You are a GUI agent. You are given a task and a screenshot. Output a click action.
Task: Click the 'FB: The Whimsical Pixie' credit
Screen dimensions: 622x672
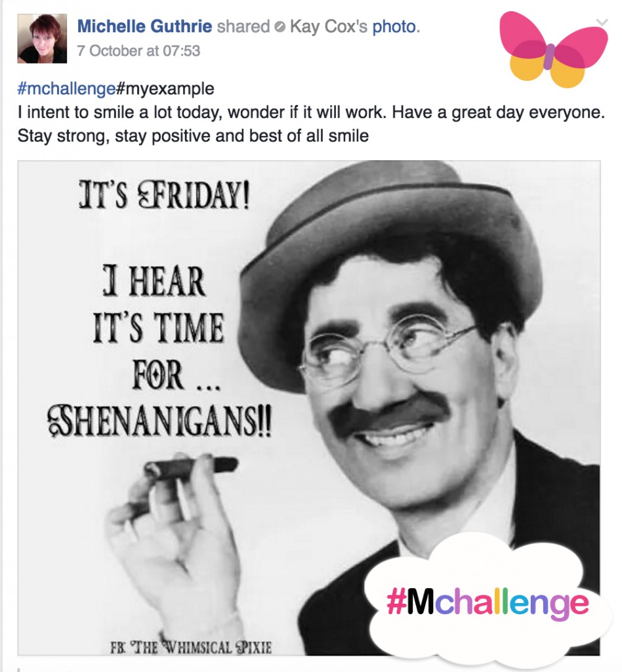(191, 646)
